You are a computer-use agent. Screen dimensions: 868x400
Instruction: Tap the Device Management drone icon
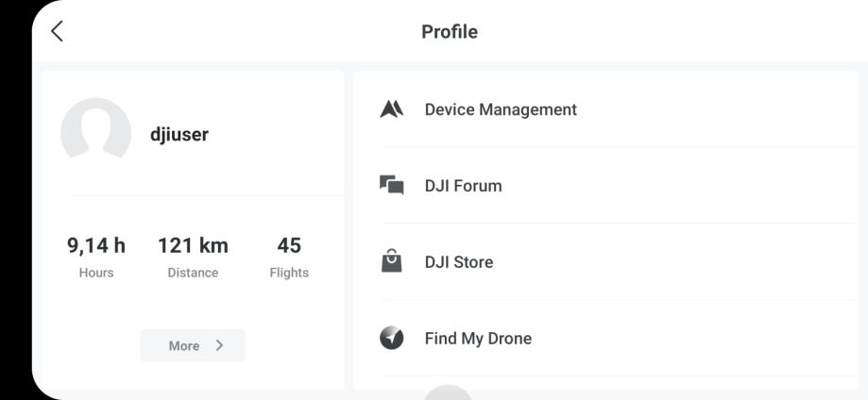(x=392, y=109)
